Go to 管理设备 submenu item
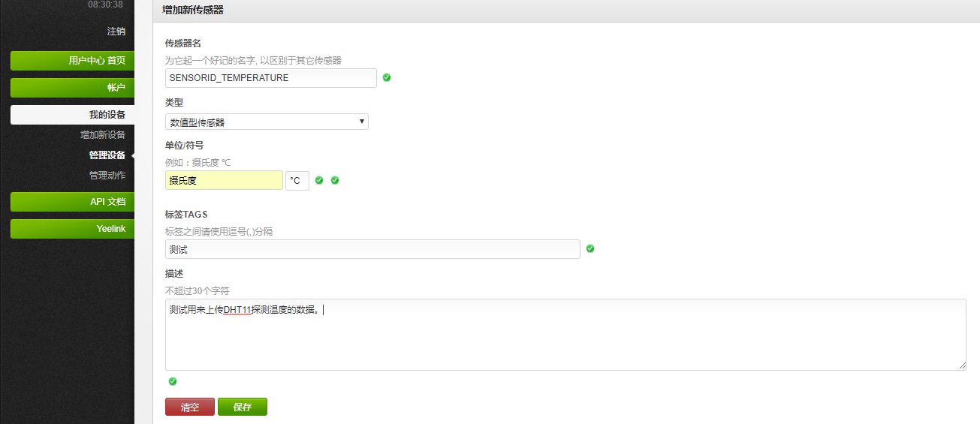This screenshot has width=980, height=424. (x=107, y=155)
